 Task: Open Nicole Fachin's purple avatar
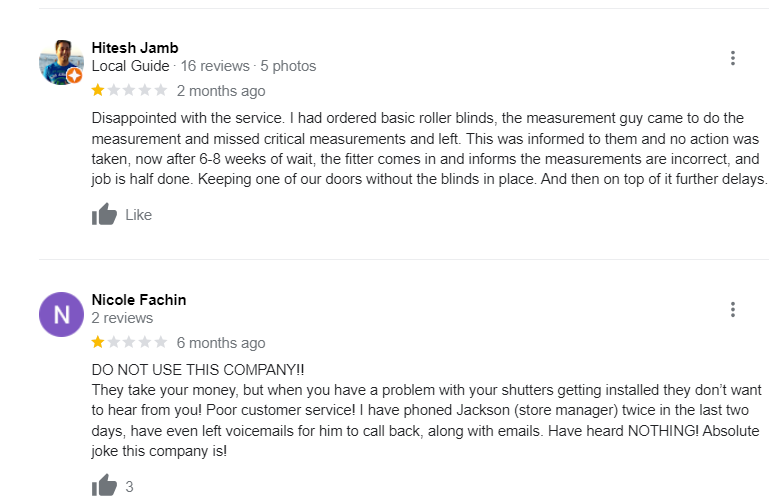pyautogui.click(x=61, y=314)
